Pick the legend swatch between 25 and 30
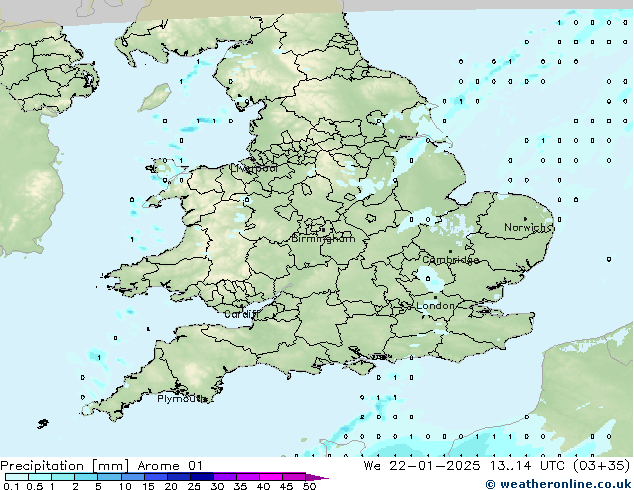This screenshot has width=634, height=490. click(x=202, y=477)
